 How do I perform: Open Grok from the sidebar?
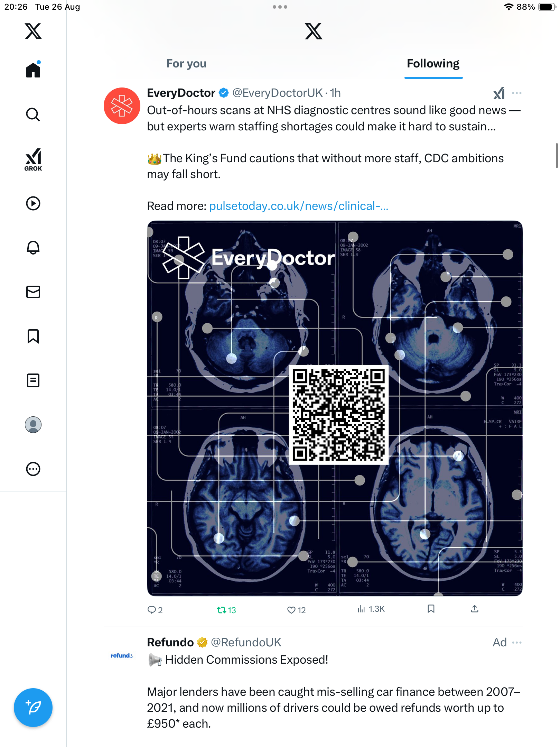click(x=33, y=159)
